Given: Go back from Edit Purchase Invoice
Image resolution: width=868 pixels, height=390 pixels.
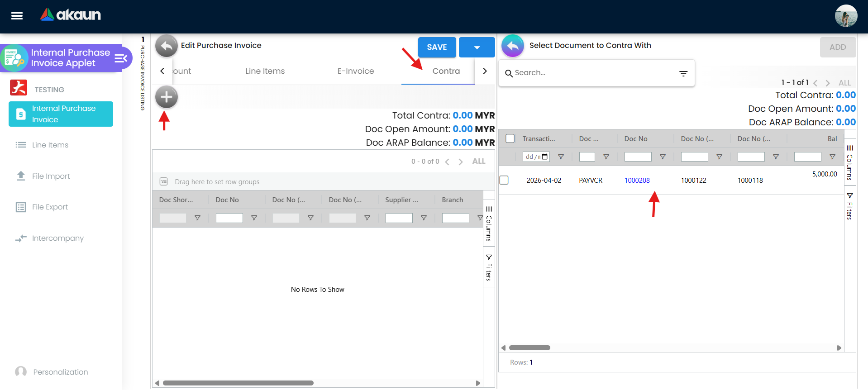Looking at the screenshot, I should click(x=167, y=46).
